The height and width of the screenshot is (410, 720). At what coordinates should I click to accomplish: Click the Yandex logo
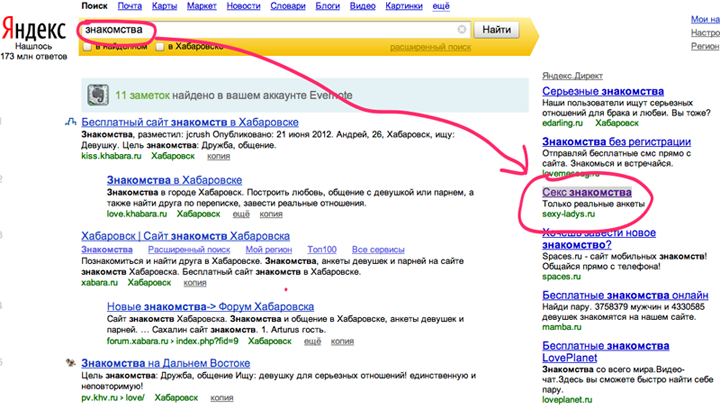tap(34, 28)
